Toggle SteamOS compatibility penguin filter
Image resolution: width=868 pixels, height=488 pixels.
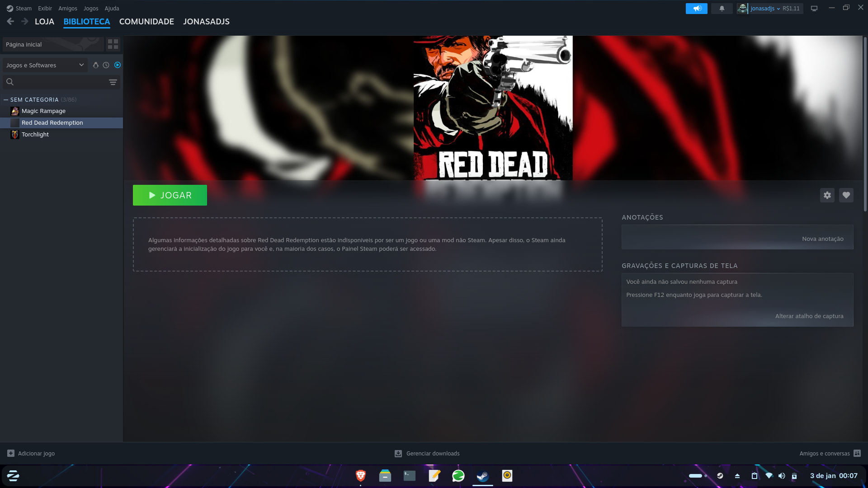(95, 65)
